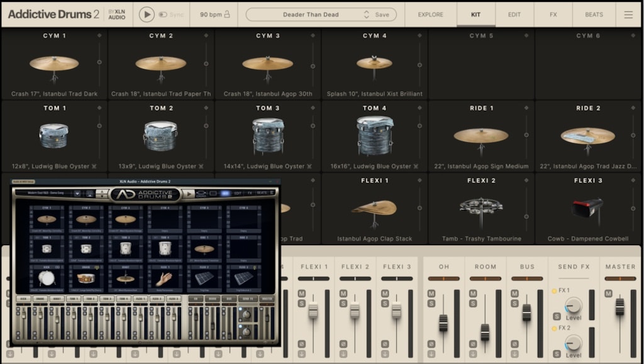
Task: Click the Crash 18" cymbal image in CYM 2
Action: tap(160, 69)
